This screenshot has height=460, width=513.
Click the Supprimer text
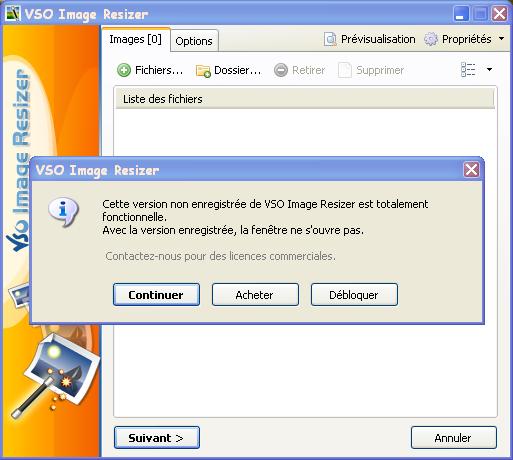click(380, 70)
